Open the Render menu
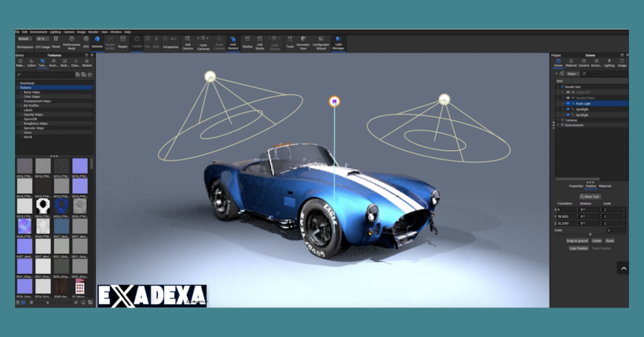 (x=93, y=32)
